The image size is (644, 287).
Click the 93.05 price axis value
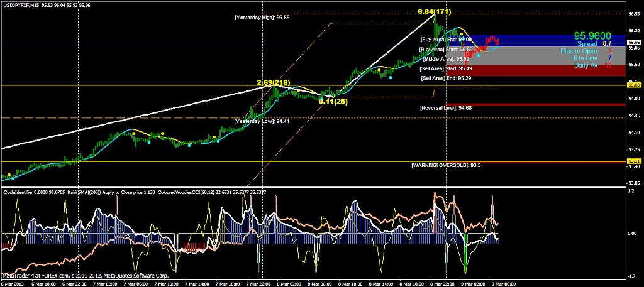point(634,183)
